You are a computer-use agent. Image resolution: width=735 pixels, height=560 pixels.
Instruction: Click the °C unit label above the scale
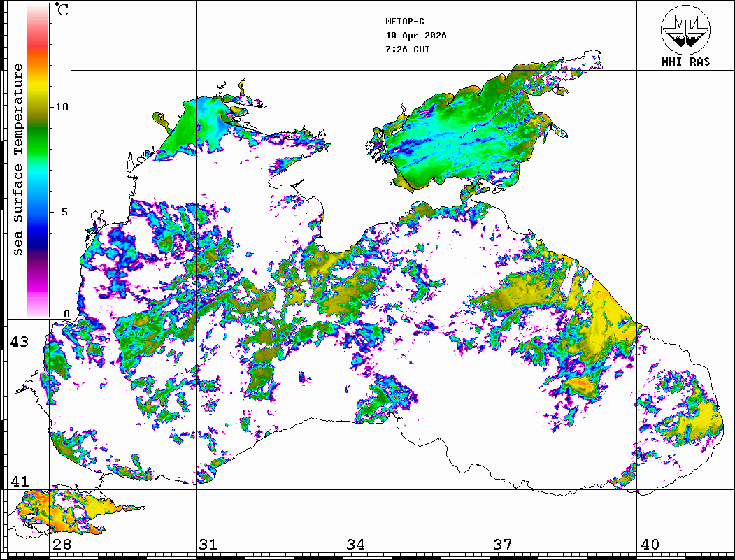pyautogui.click(x=62, y=10)
